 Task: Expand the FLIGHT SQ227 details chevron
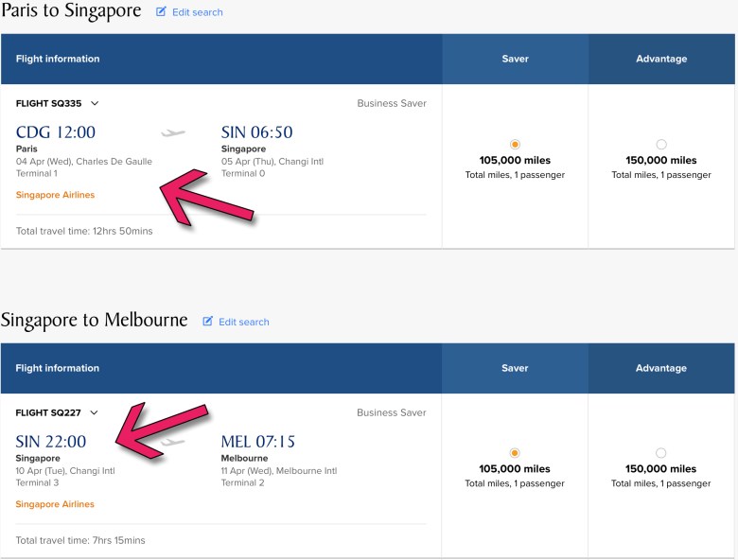pyautogui.click(x=95, y=412)
